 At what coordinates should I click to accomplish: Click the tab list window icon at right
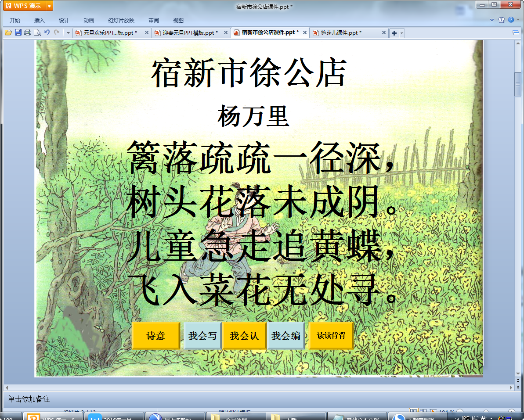coord(516,32)
